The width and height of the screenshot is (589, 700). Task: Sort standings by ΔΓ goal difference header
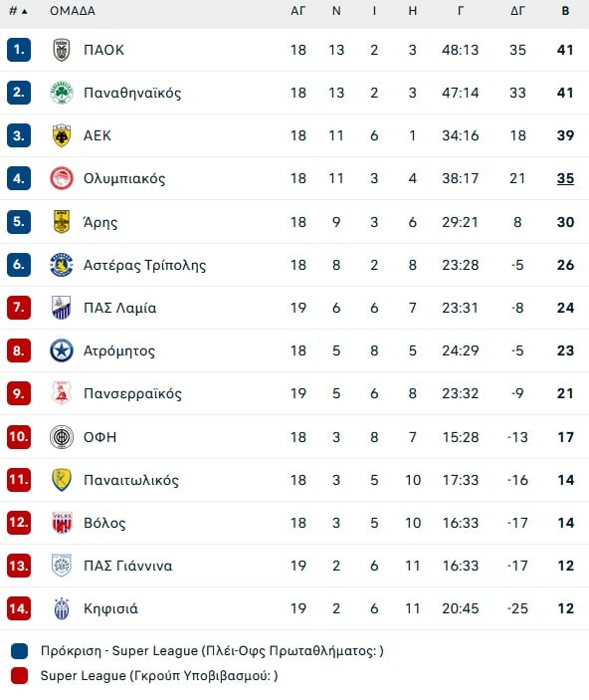[x=517, y=11]
